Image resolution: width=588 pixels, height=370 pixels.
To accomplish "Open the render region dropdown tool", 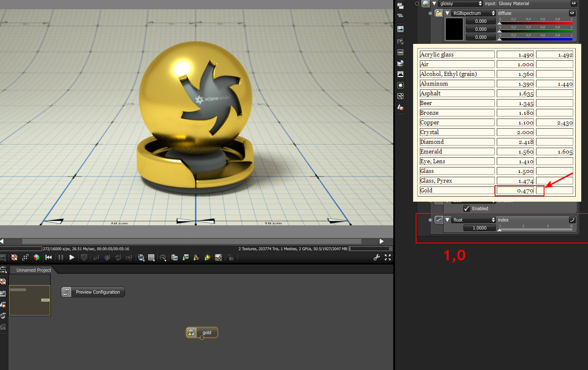I will 152,257.
